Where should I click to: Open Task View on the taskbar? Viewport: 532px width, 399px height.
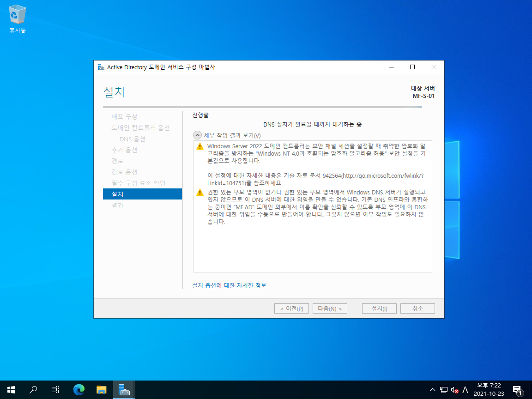tap(55, 390)
